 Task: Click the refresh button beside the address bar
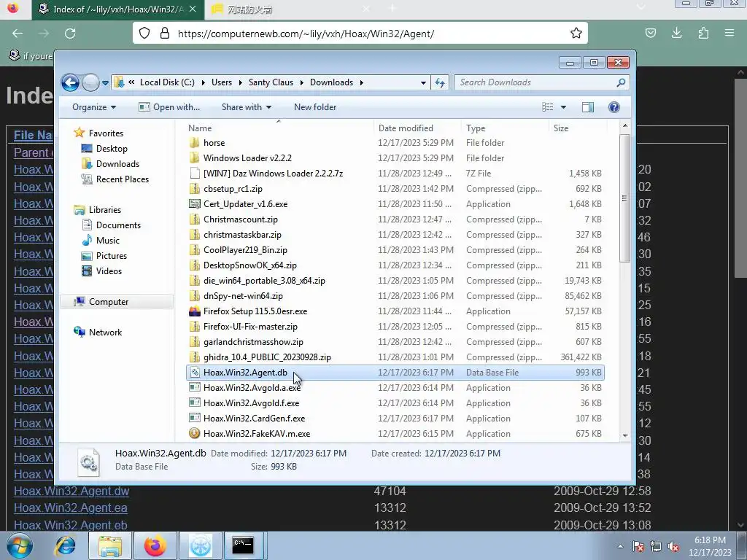click(x=439, y=82)
